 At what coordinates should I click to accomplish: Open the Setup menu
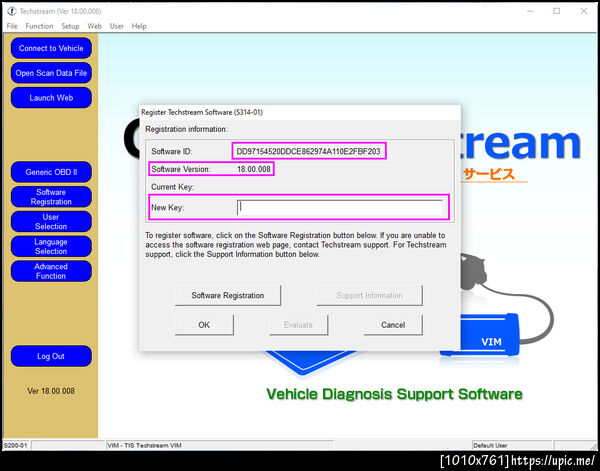(x=70, y=26)
